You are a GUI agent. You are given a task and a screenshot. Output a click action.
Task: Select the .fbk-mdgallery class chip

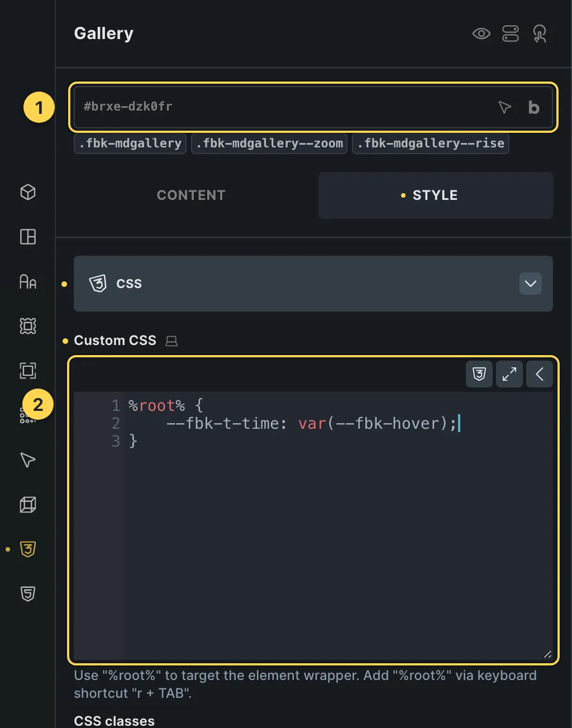coord(130,143)
